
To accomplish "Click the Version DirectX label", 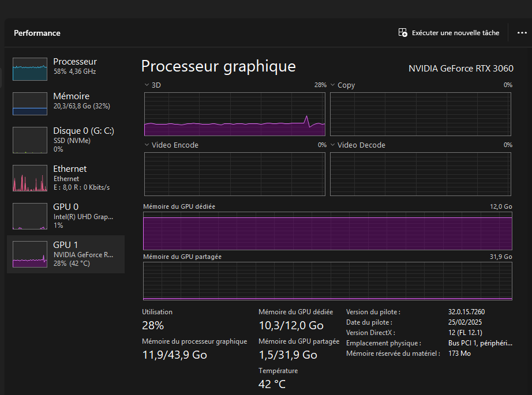I will 370,333.
